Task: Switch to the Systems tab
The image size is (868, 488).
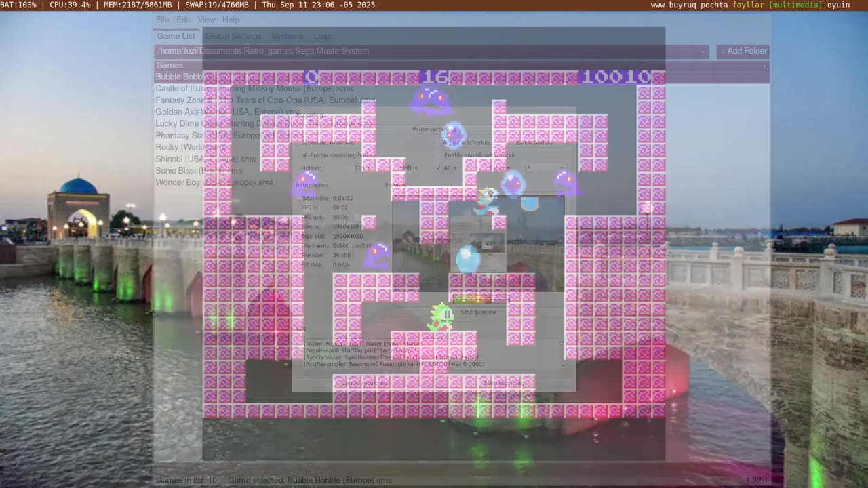Action: click(x=287, y=36)
